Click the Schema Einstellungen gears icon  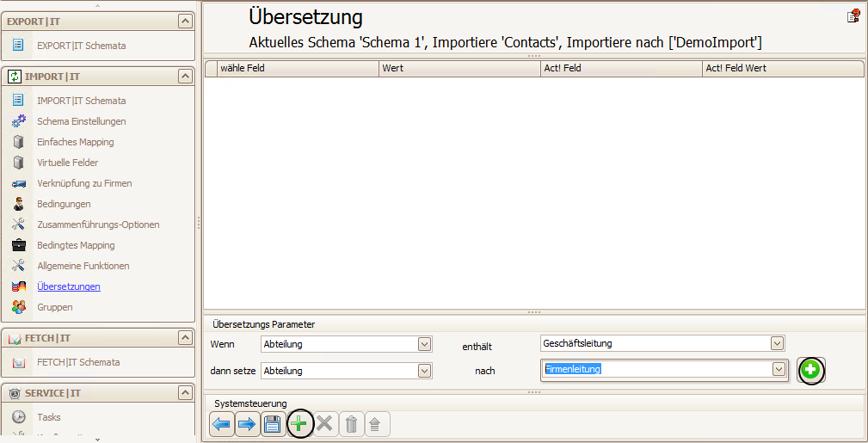click(x=19, y=120)
